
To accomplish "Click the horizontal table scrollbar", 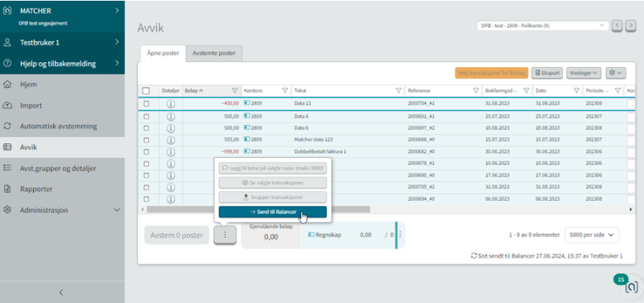I will (x=258, y=210).
